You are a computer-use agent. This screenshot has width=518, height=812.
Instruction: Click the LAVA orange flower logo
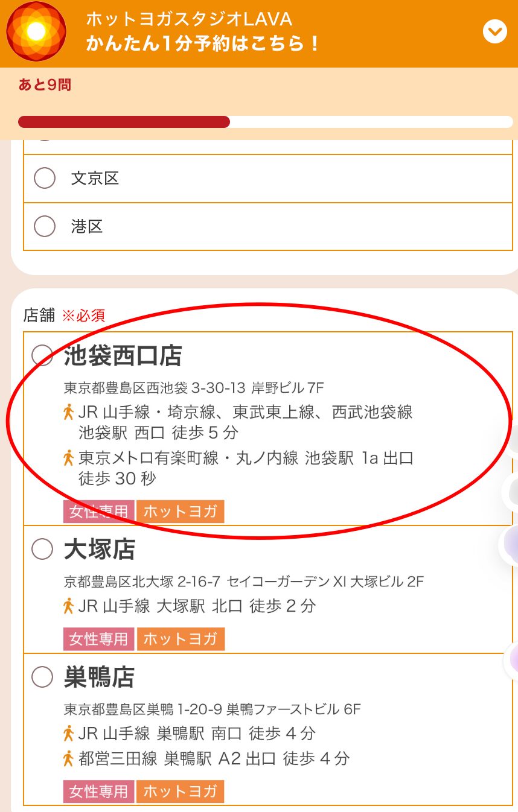coord(36,32)
